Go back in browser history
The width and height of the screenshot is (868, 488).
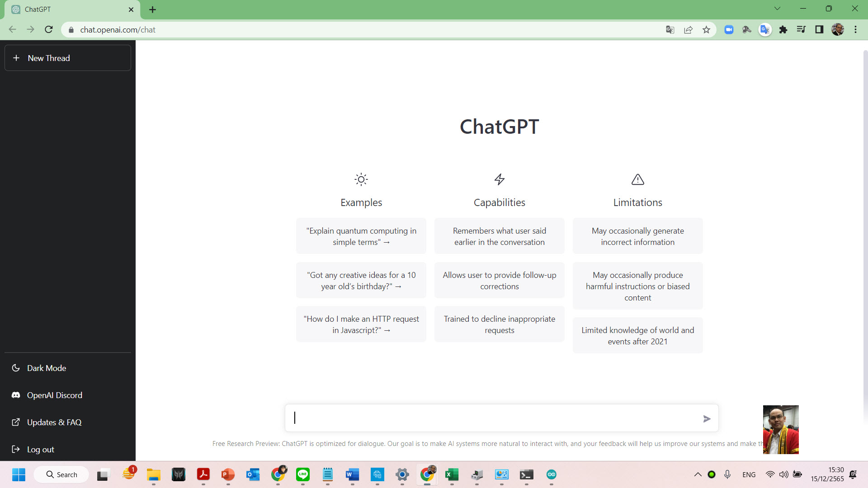click(x=12, y=29)
